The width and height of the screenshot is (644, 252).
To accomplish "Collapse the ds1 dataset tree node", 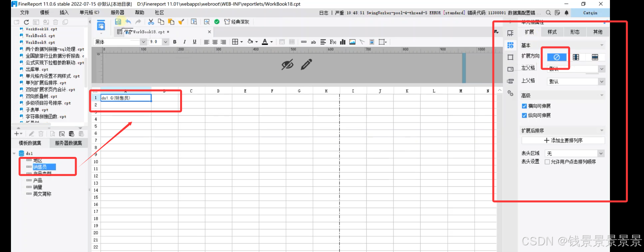I will click(14, 153).
